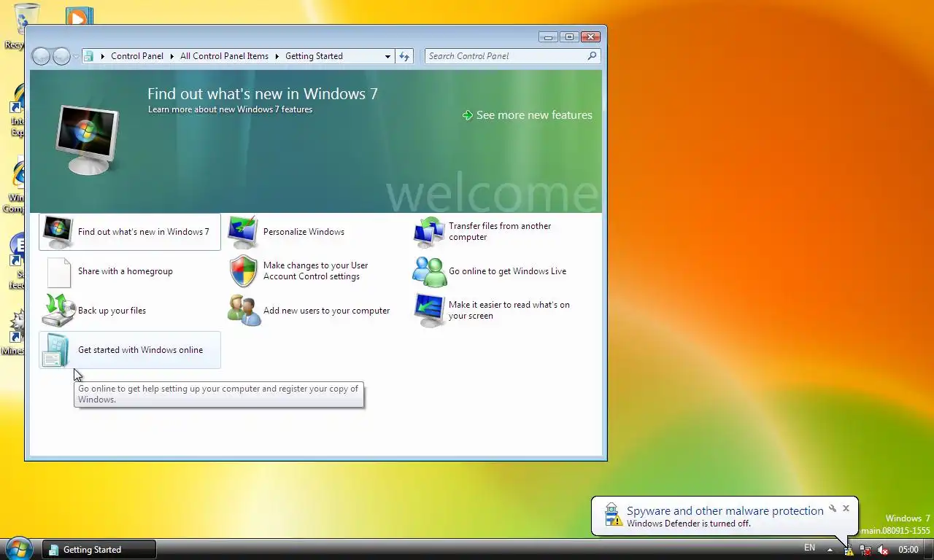This screenshot has height=560, width=934.
Task: Click the Start orb button
Action: pos(18,548)
